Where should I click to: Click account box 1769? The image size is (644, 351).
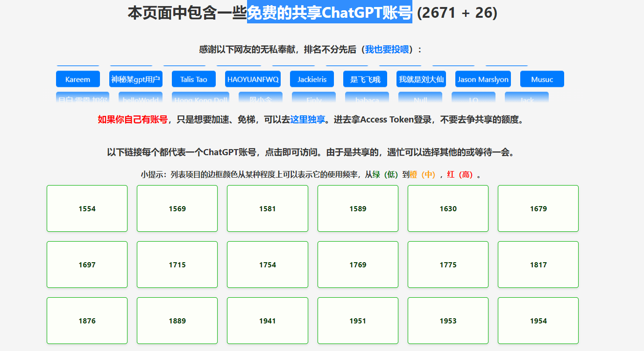point(358,265)
